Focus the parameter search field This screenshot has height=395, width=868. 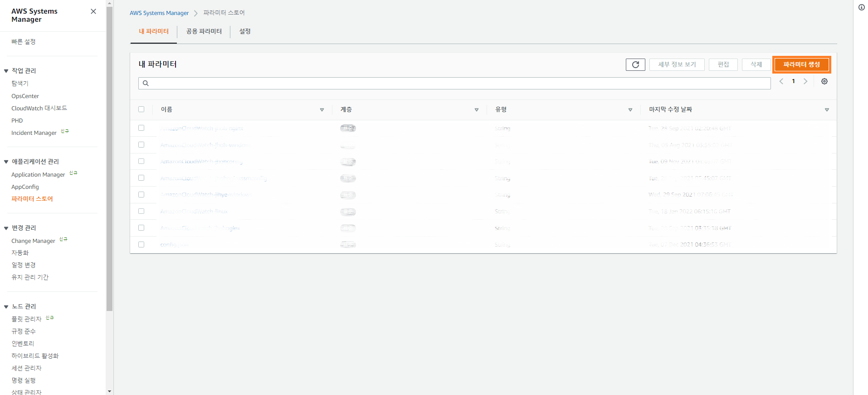coord(454,83)
